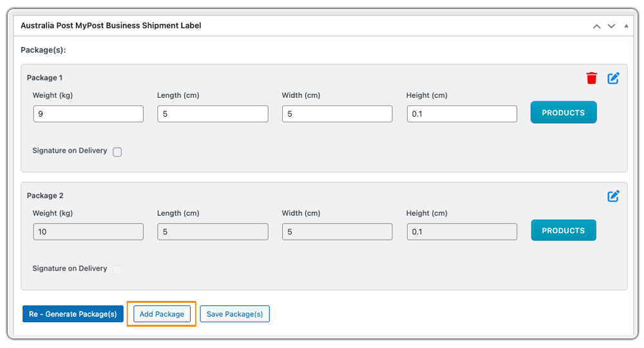Edit Package 1 using the pencil icon
This screenshot has width=644, height=348.
(613, 78)
